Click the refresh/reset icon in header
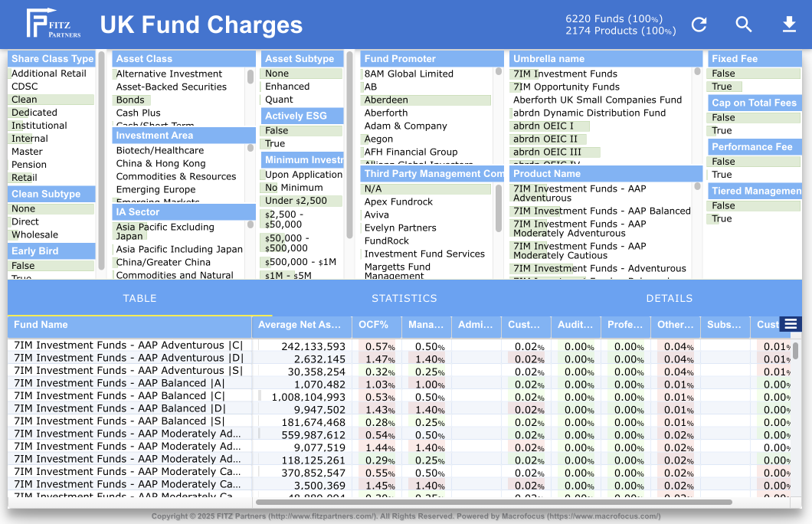The width and height of the screenshot is (812, 524). point(699,25)
